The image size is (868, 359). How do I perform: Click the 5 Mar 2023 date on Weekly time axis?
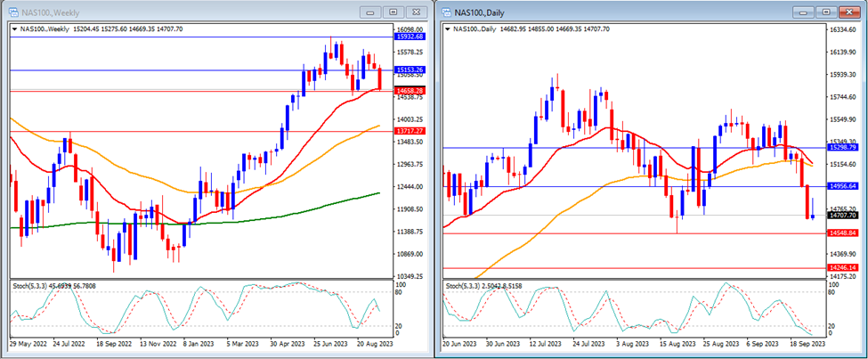point(244,344)
